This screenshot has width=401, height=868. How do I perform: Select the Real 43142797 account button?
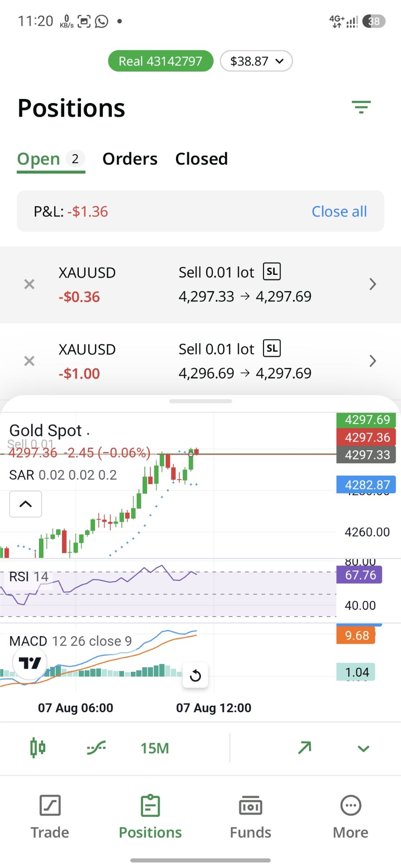pyautogui.click(x=161, y=61)
